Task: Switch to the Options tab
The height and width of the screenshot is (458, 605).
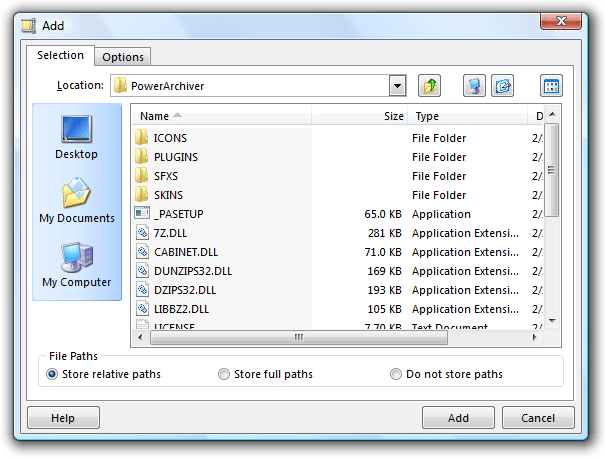Action: coord(123,57)
